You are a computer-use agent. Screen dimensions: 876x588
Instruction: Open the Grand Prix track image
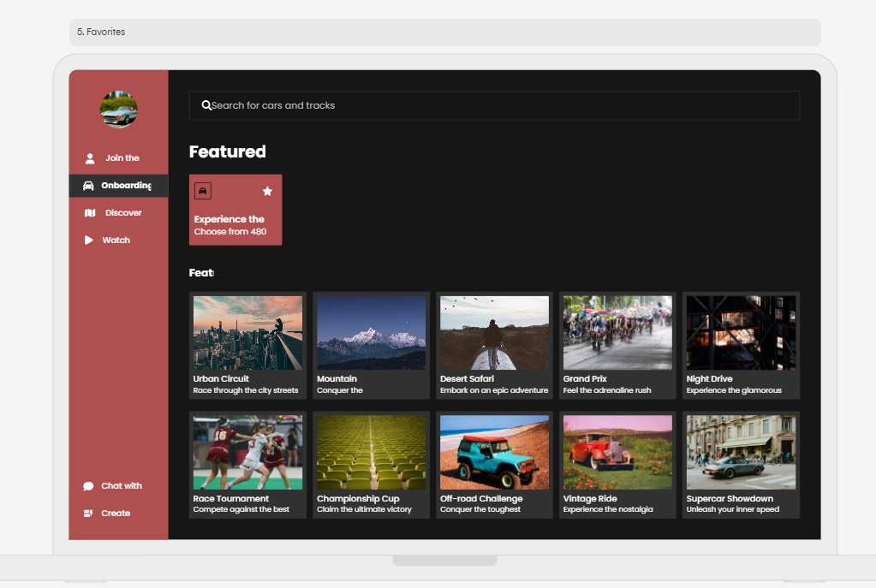point(617,333)
